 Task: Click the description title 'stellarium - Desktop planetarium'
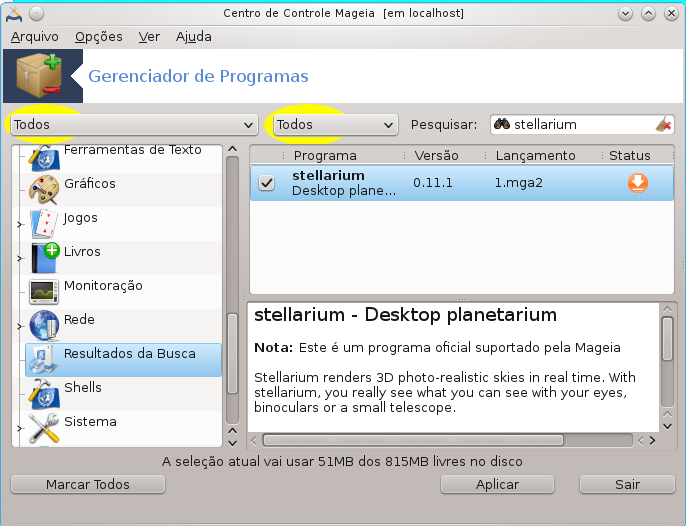tap(405, 315)
